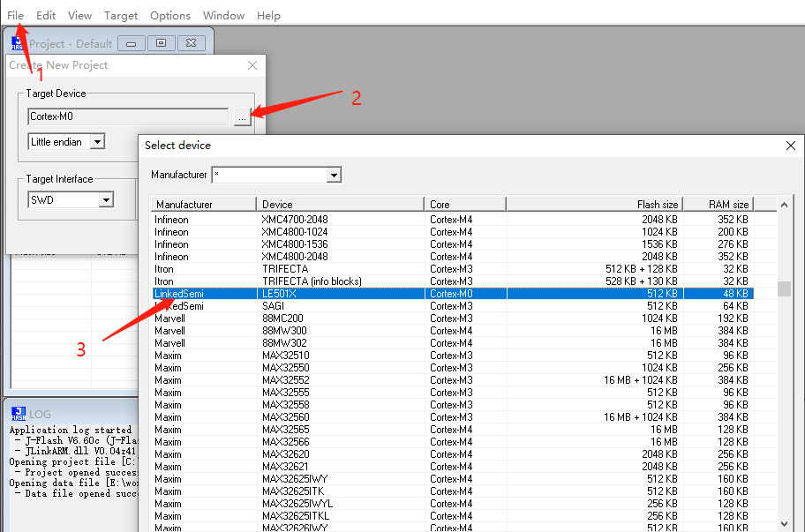
Task: Click the 'JLinkARM.dll' log line
Action: click(x=76, y=451)
